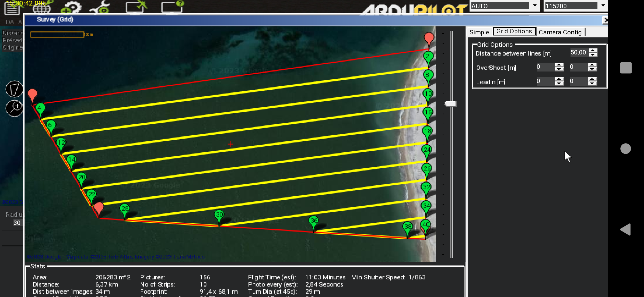The height and width of the screenshot is (297, 644).
Task: Open the AUTO flight mode dropdown
Action: [x=534, y=5]
